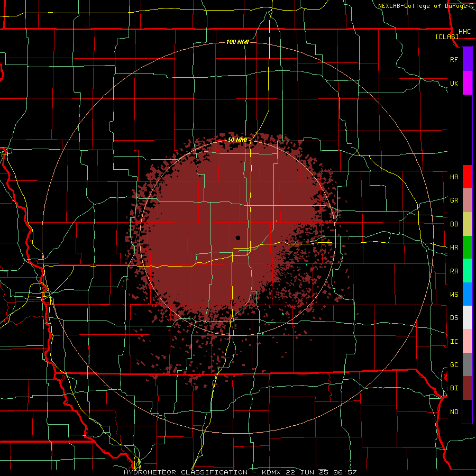
Task: Click the 'DS' legend label text
Action: click(454, 318)
